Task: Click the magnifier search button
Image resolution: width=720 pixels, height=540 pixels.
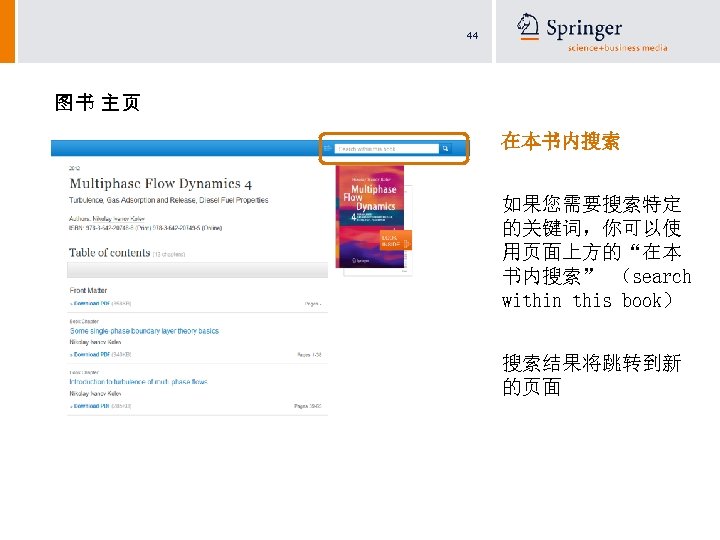Action: click(x=445, y=149)
